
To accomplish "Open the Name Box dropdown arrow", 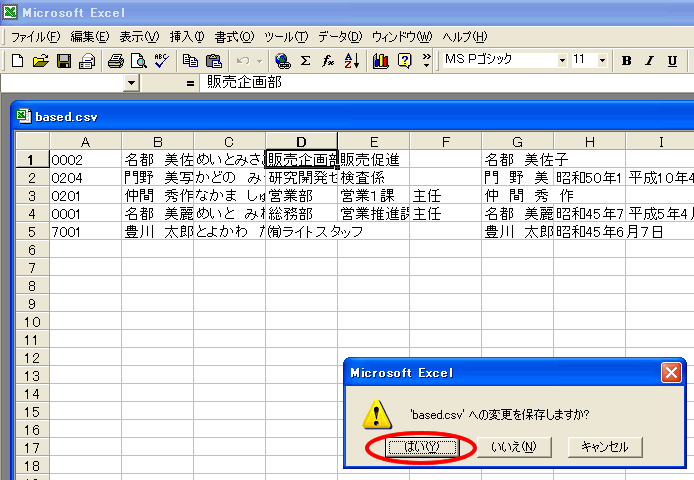I will pos(131,83).
